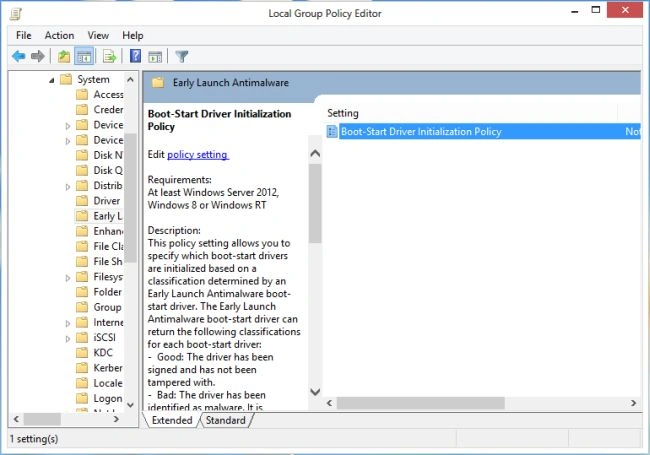
Task: Follow the policy setting link
Action: point(197,155)
